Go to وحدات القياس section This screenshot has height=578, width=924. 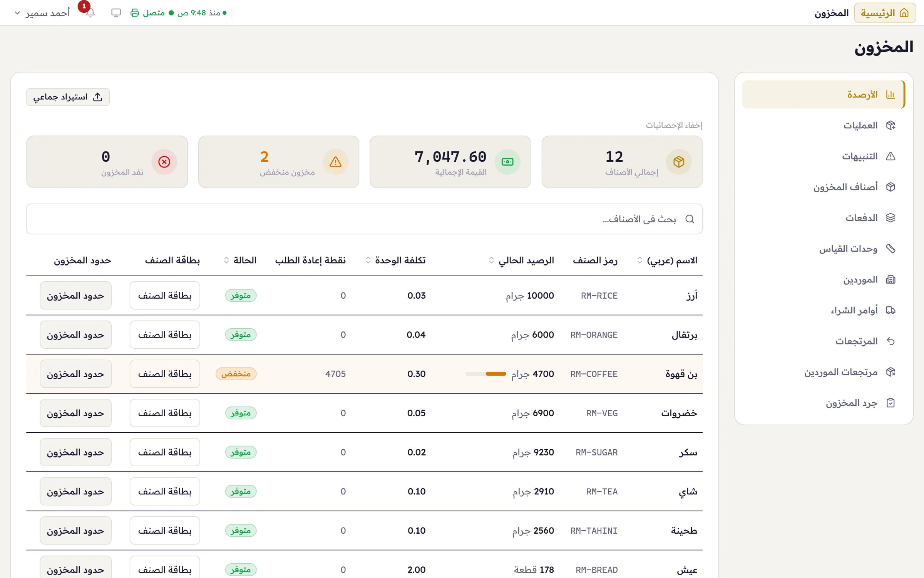click(824, 249)
